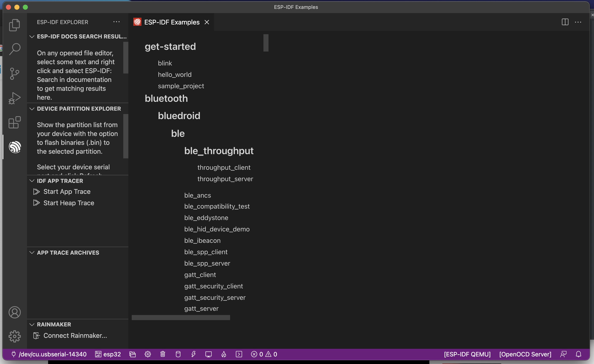
Task: Open editor more actions ellipsis
Action: [x=578, y=22]
